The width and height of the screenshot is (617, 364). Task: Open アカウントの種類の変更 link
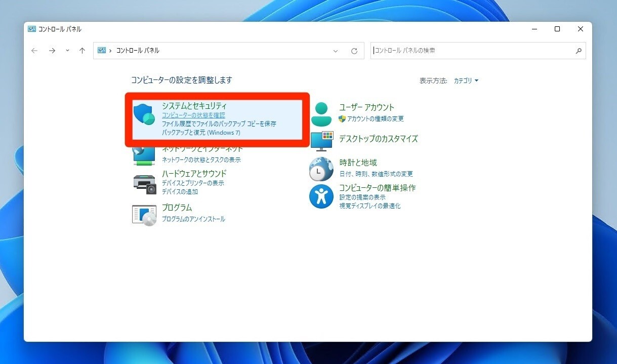(x=376, y=119)
